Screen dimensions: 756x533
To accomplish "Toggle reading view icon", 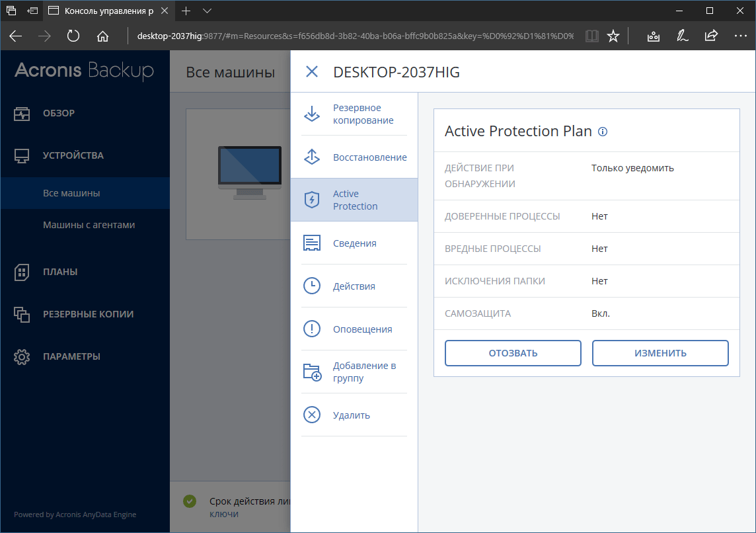I will (591, 36).
